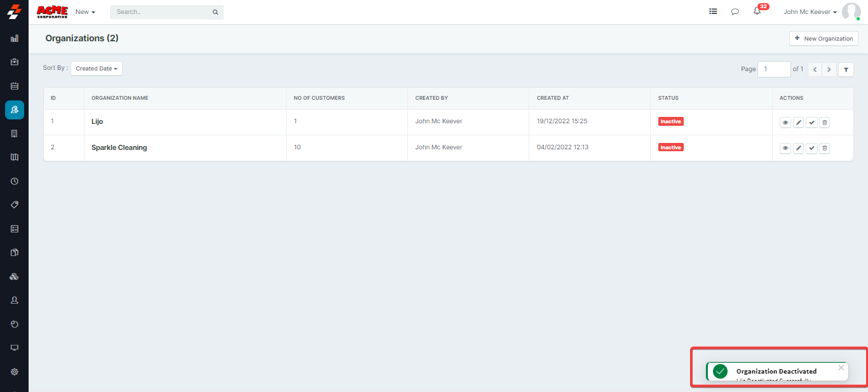The image size is (868, 392).
Task: Open the calculator icon in the sidebar
Action: (x=15, y=133)
